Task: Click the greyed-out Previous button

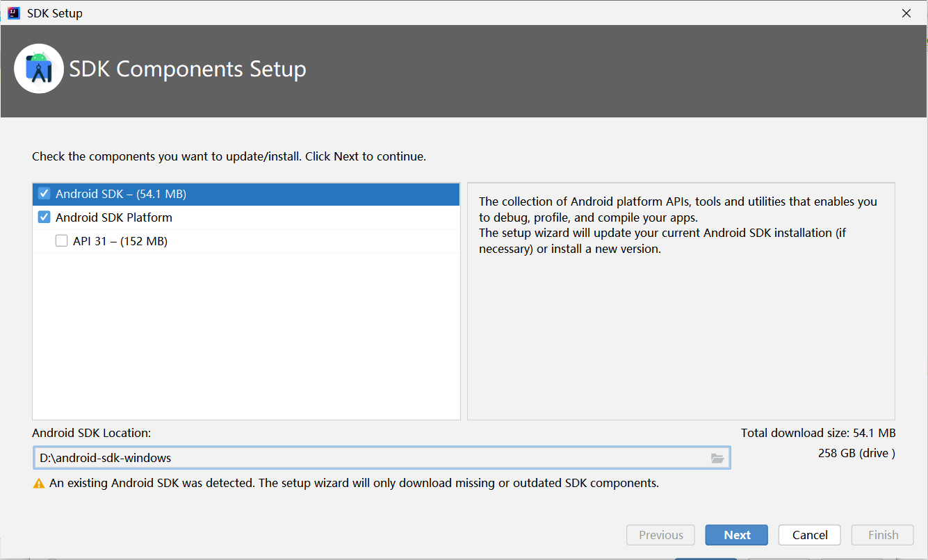Action: pos(660,535)
